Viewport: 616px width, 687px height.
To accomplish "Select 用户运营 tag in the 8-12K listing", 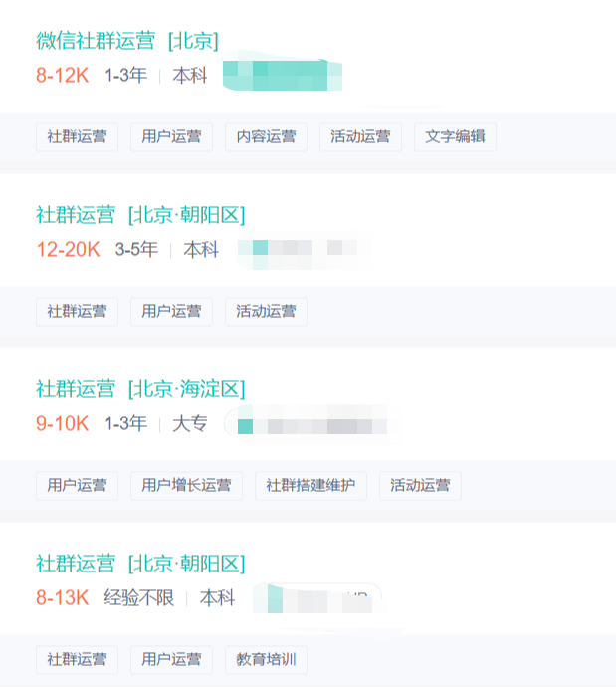I will click(171, 137).
